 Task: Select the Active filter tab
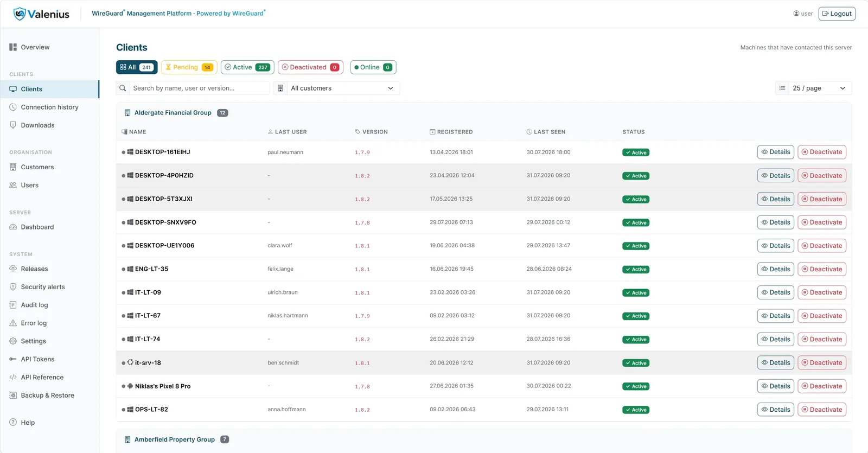click(x=247, y=67)
